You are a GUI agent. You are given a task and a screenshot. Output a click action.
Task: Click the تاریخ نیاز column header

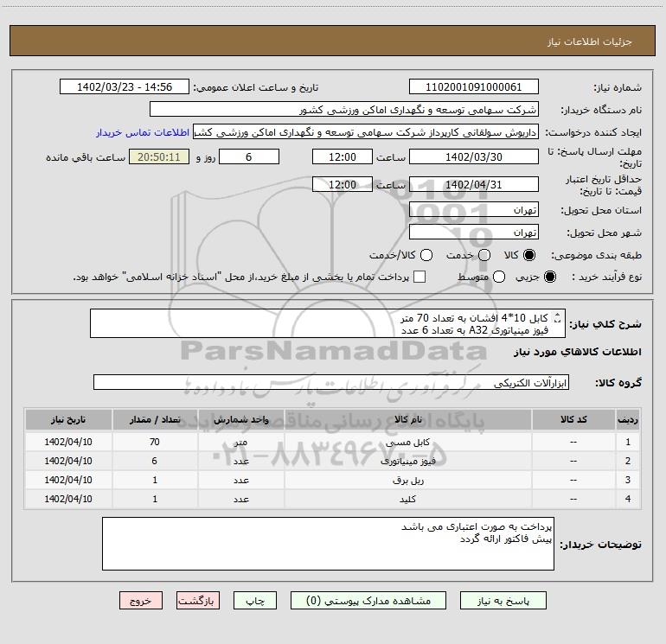click(x=68, y=419)
